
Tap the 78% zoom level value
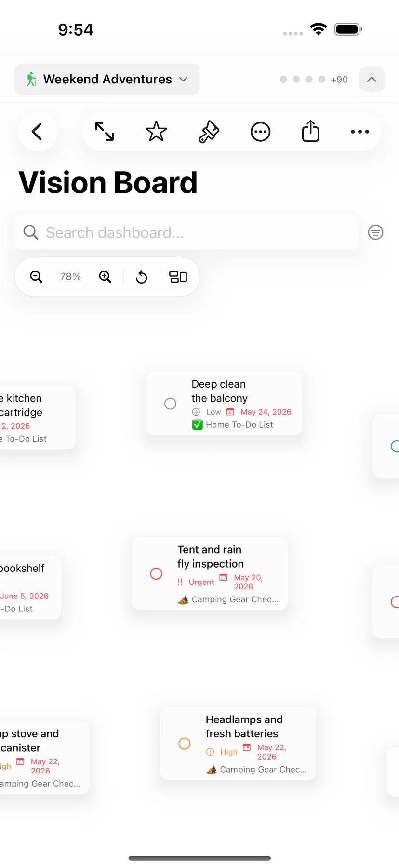tap(70, 277)
